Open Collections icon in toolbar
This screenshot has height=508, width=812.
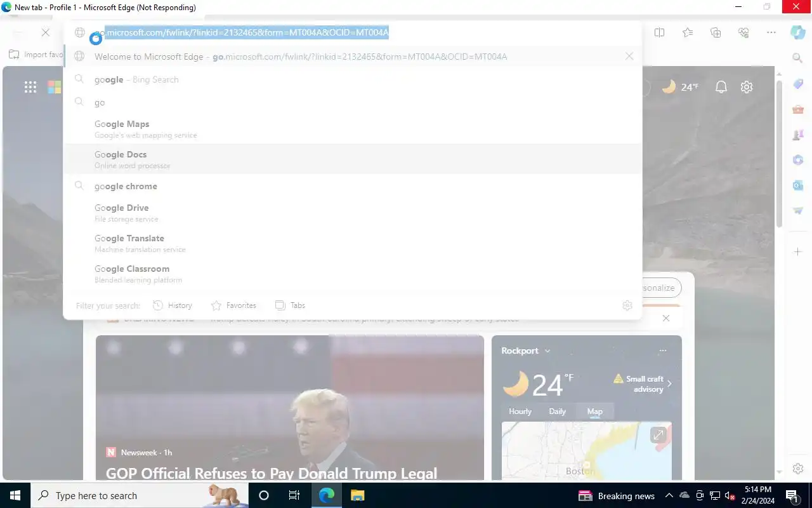(x=716, y=32)
